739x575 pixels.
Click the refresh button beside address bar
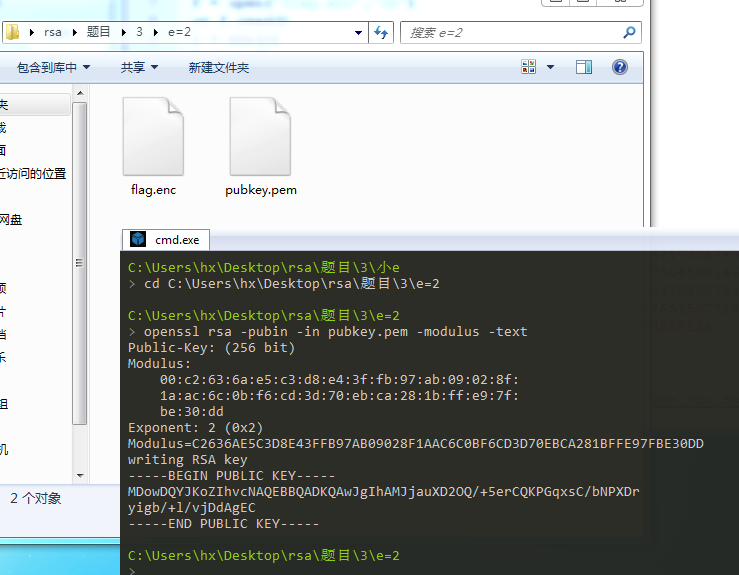coord(381,33)
